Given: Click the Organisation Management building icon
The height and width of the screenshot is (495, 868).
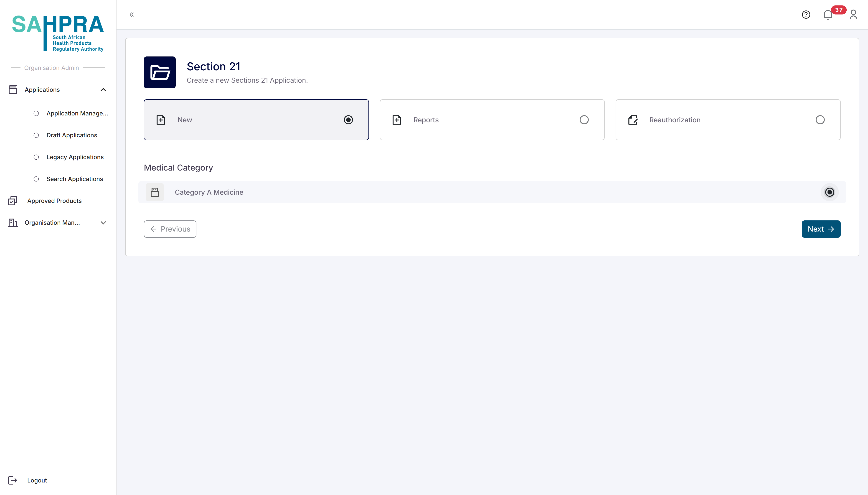Looking at the screenshot, I should [x=13, y=223].
